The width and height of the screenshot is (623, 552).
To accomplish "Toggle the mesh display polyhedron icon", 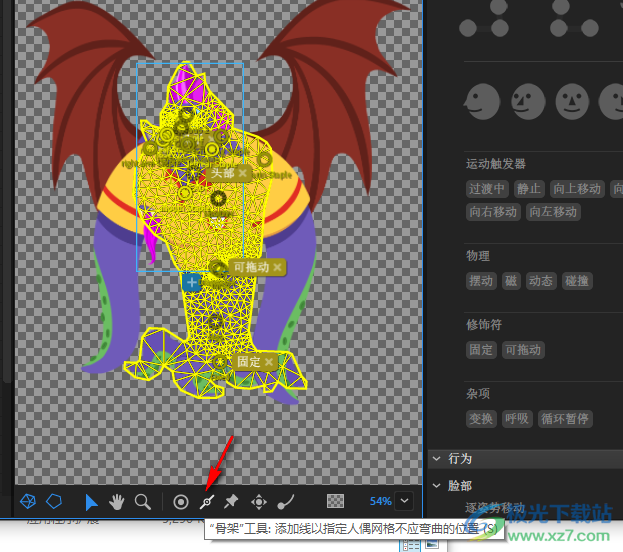I will pyautogui.click(x=28, y=502).
